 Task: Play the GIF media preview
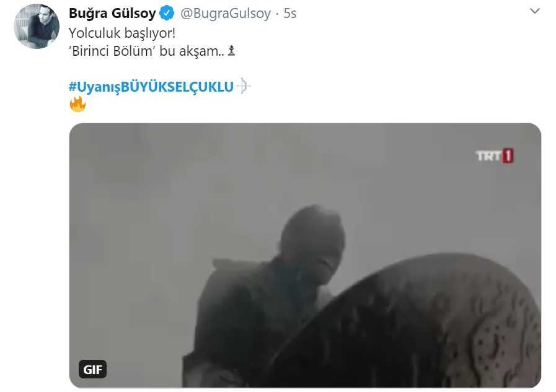point(305,255)
